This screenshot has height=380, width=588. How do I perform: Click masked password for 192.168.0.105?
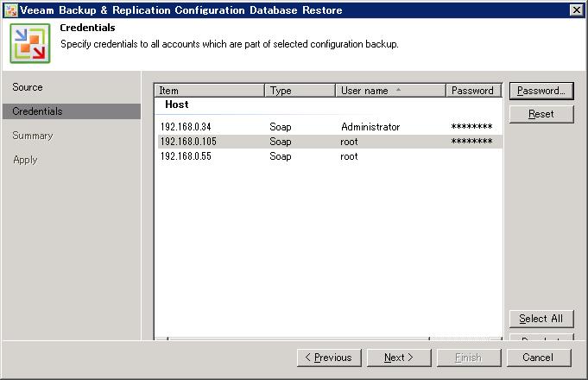(471, 142)
